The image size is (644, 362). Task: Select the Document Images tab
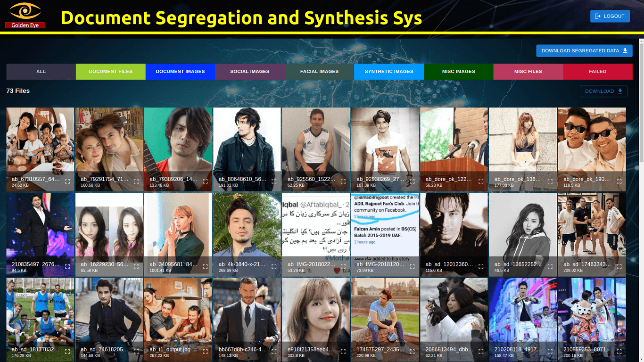[180, 72]
